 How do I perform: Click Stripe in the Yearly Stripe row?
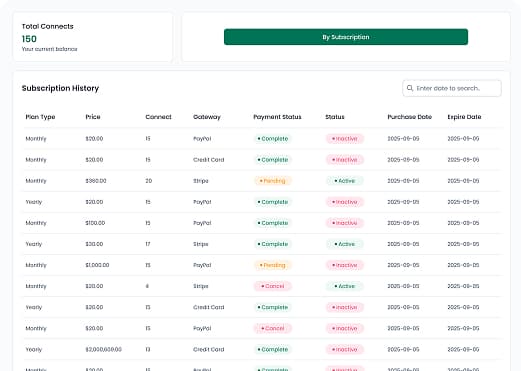(201, 244)
